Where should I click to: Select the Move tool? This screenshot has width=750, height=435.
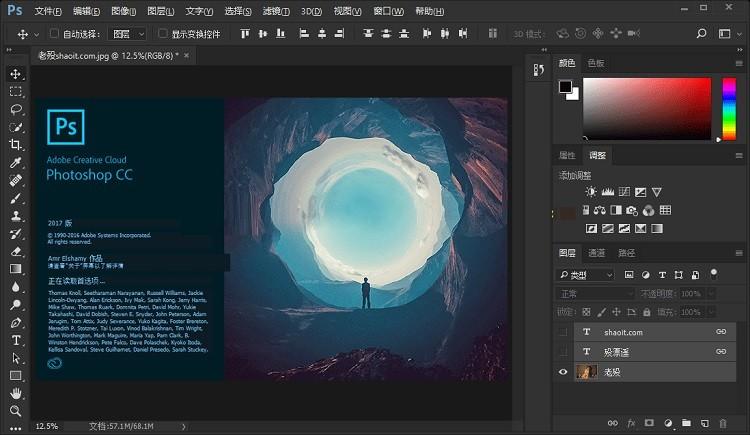pos(15,74)
